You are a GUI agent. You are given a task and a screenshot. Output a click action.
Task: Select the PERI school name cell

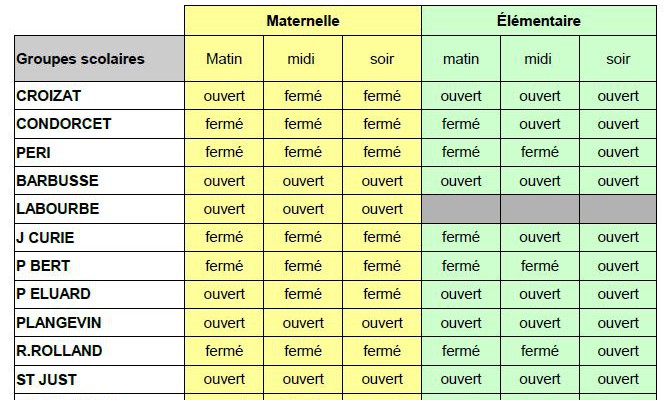coord(99,152)
